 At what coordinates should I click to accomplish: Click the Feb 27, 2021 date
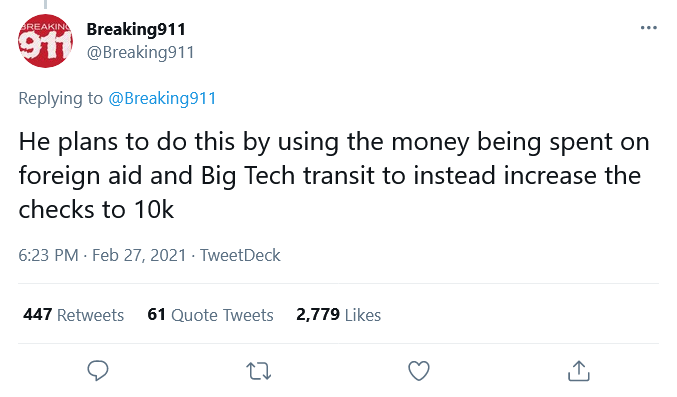[x=139, y=255]
